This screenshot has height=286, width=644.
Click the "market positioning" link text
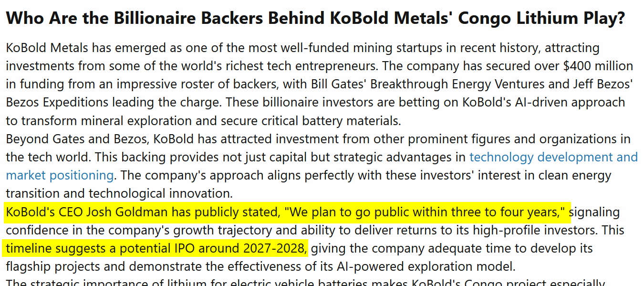(x=60, y=175)
